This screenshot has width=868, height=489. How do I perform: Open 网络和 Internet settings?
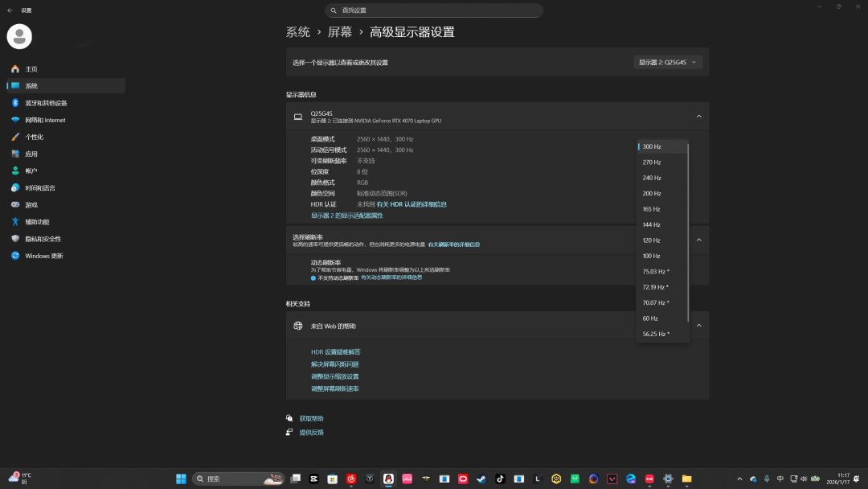[x=65, y=120]
